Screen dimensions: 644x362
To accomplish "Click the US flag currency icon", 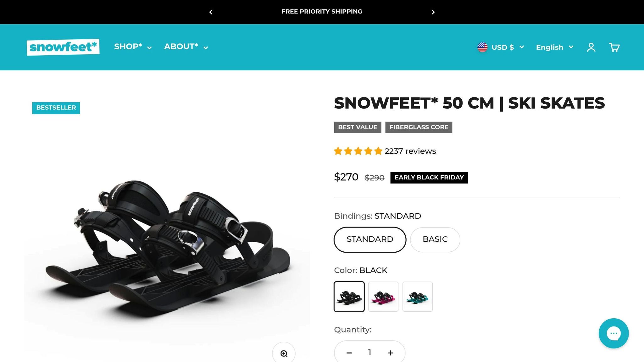I will click(x=482, y=47).
